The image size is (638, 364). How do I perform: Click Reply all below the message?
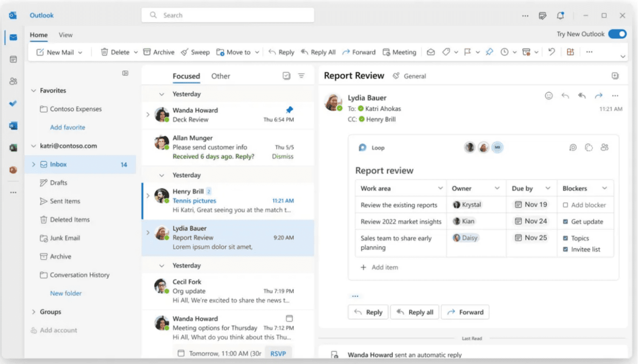click(415, 312)
